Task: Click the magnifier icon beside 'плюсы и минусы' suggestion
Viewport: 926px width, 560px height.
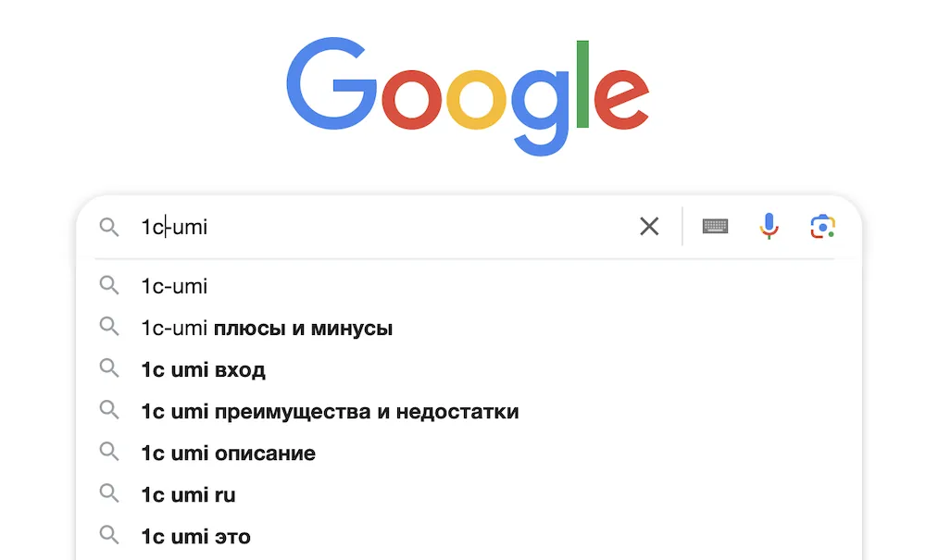Action: click(x=109, y=327)
